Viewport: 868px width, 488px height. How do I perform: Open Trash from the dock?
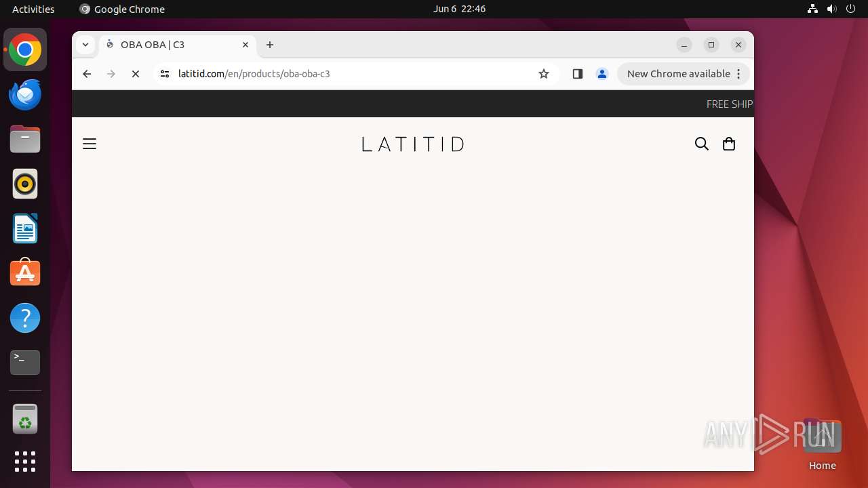point(25,420)
